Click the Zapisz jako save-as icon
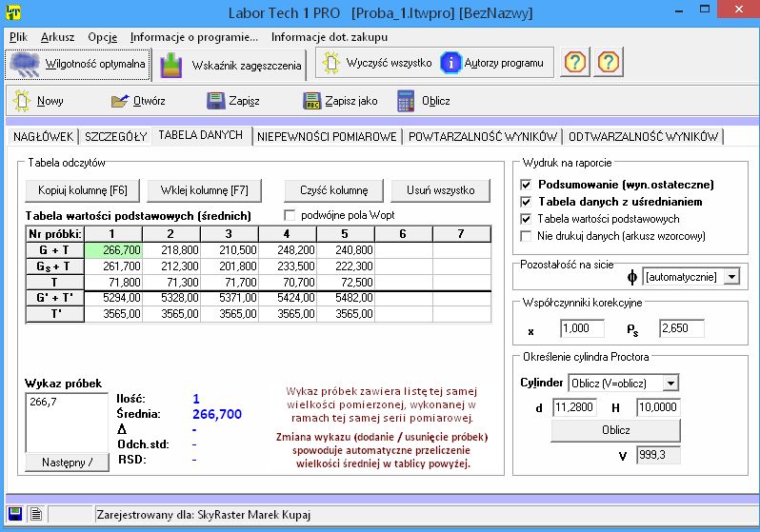Screen dimensions: 760x532 pyautogui.click(x=311, y=101)
